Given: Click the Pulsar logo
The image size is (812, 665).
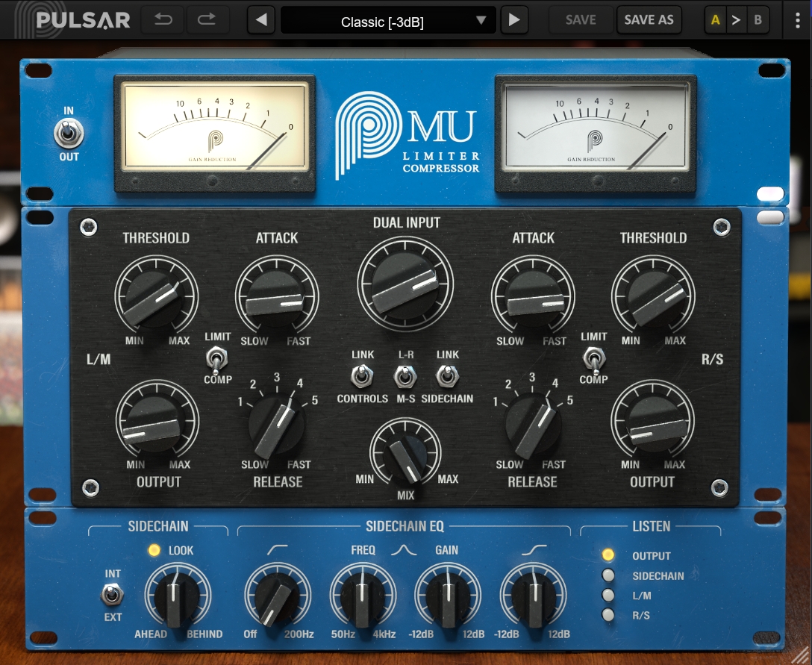Looking at the screenshot, I should 73,19.
